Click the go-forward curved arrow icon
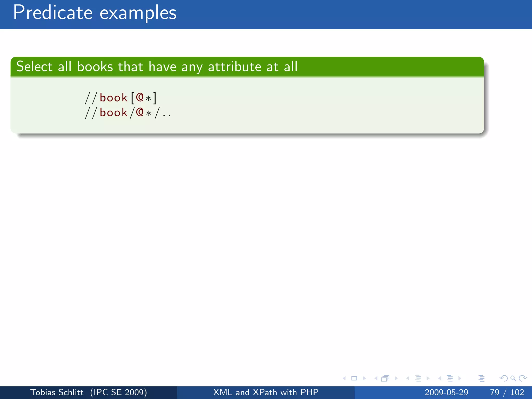The width and height of the screenshot is (532, 399). [x=523, y=378]
